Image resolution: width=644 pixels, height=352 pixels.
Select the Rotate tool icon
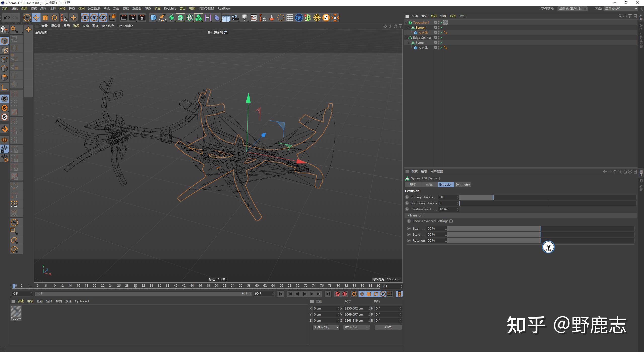tap(54, 18)
